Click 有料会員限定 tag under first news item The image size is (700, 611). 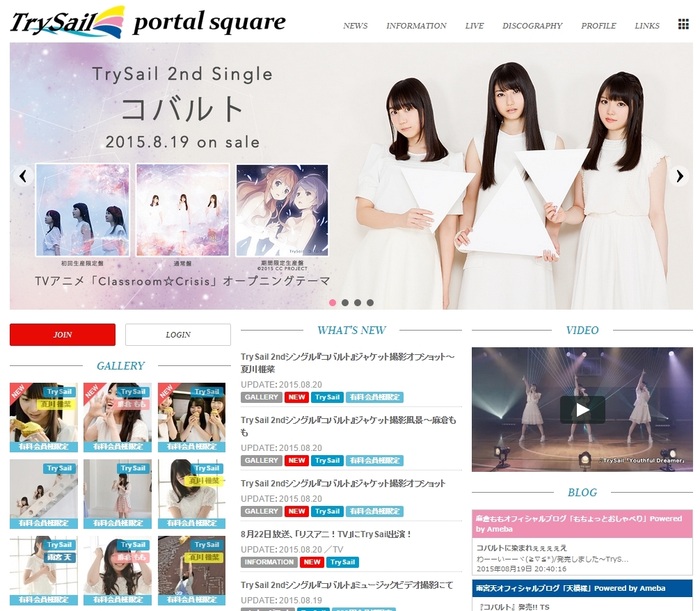pyautogui.click(x=374, y=397)
